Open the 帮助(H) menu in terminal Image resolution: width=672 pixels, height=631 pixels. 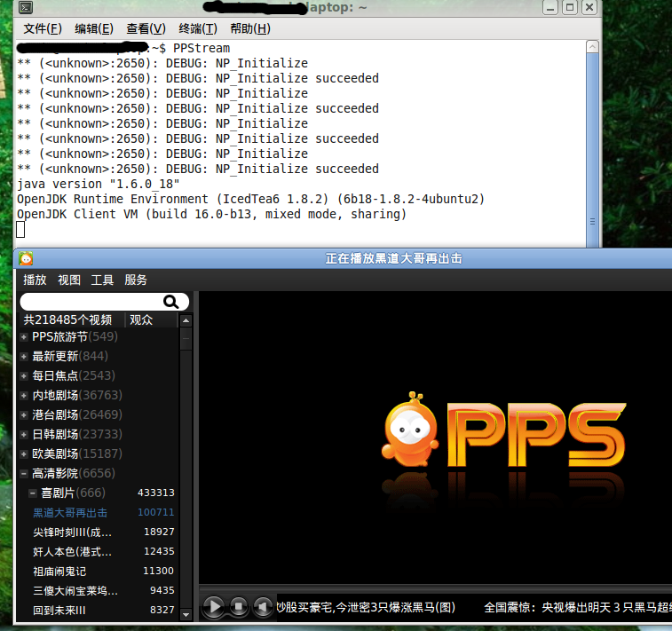click(x=250, y=28)
